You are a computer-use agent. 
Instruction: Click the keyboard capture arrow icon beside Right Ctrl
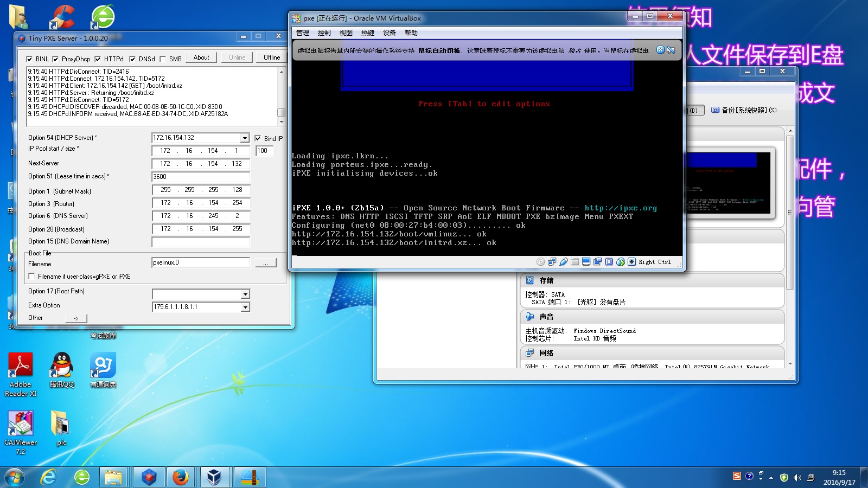click(631, 262)
